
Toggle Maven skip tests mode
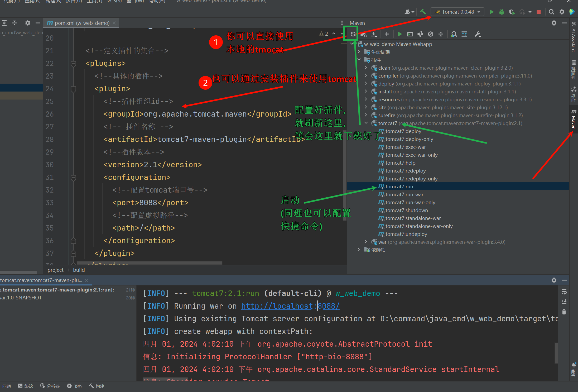point(431,34)
